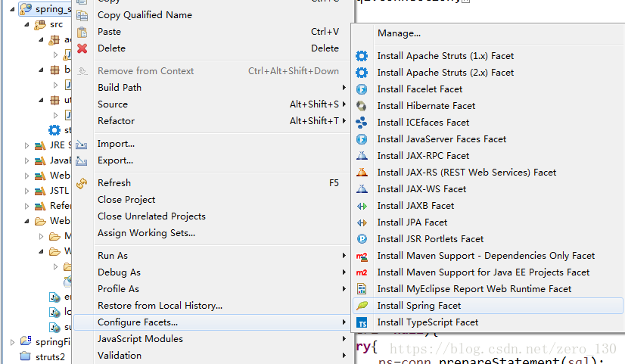Choose Install Spring Facet
The image size is (625, 364).
click(x=488, y=306)
